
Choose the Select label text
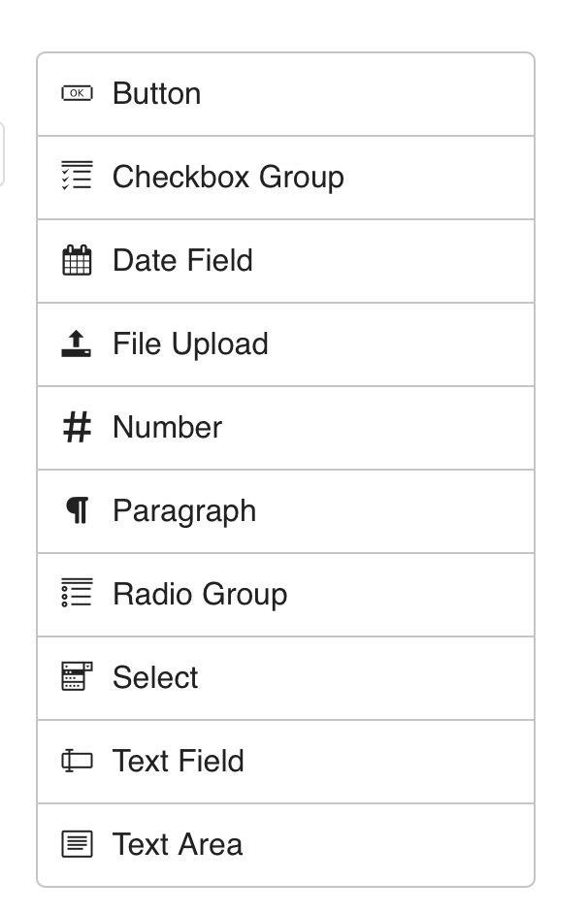click(x=155, y=677)
